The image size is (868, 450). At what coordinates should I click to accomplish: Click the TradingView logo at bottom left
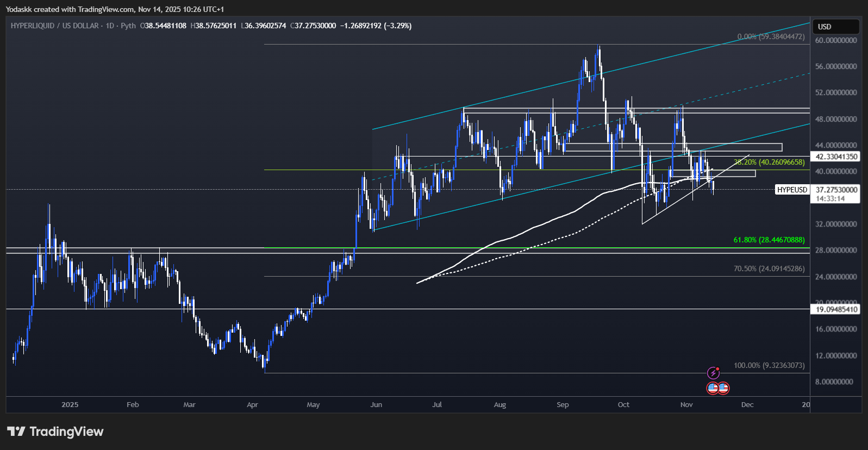click(x=55, y=432)
